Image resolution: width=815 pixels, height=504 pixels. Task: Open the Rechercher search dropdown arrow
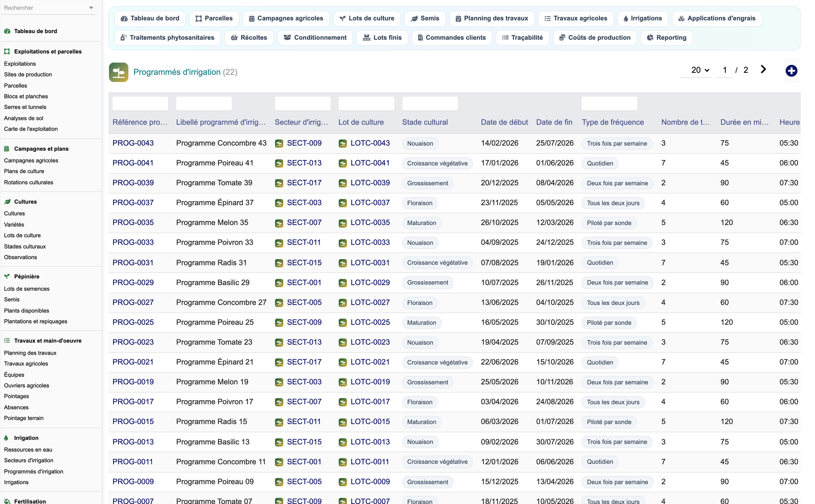tap(91, 8)
